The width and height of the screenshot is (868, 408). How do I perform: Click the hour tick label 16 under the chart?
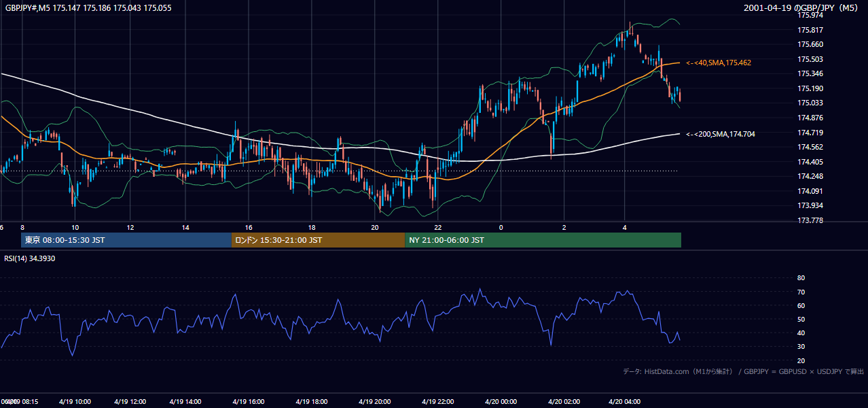249,228
